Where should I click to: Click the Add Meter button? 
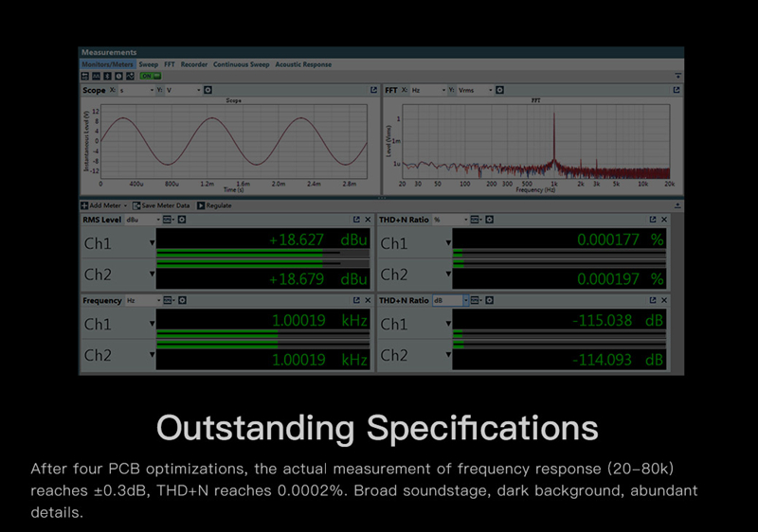tap(104, 205)
